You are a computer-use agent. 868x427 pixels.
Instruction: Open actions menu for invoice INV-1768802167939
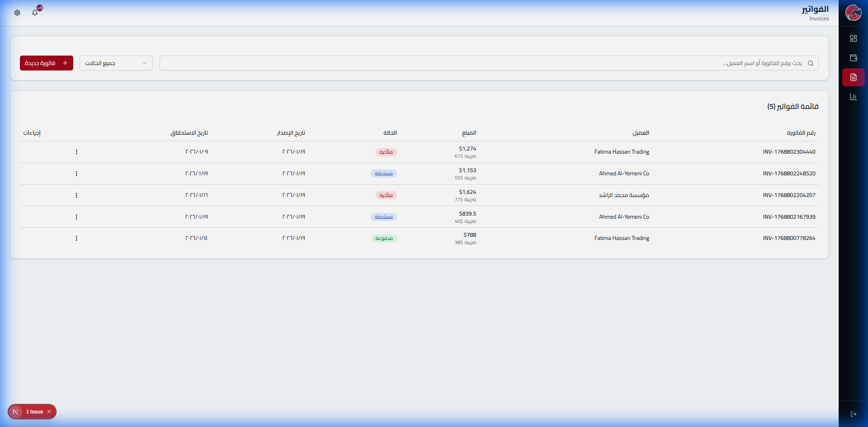[x=76, y=217]
